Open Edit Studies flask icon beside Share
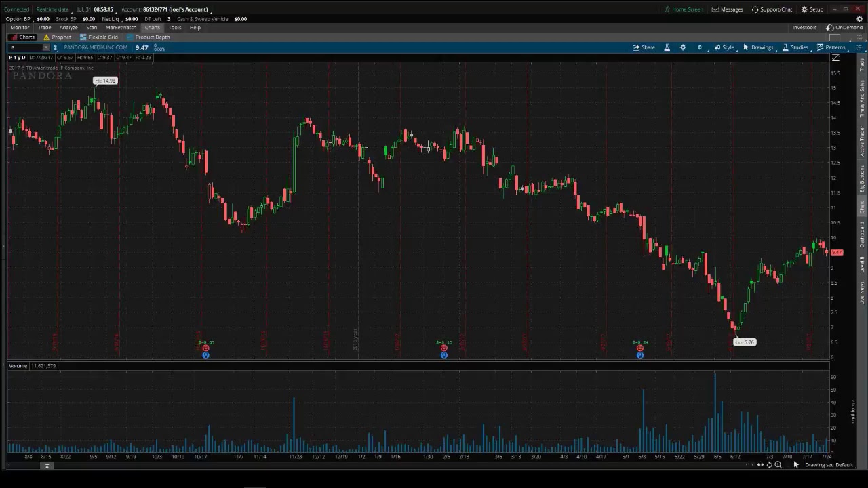Viewport: 868px width, 488px height. tap(667, 47)
